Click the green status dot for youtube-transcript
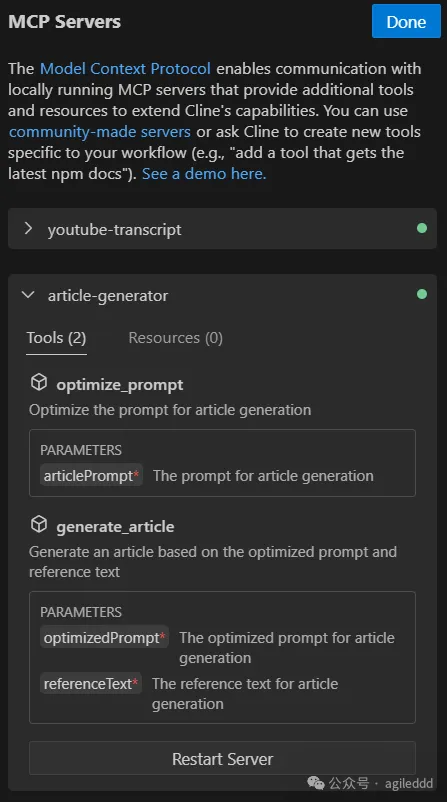 pos(422,228)
